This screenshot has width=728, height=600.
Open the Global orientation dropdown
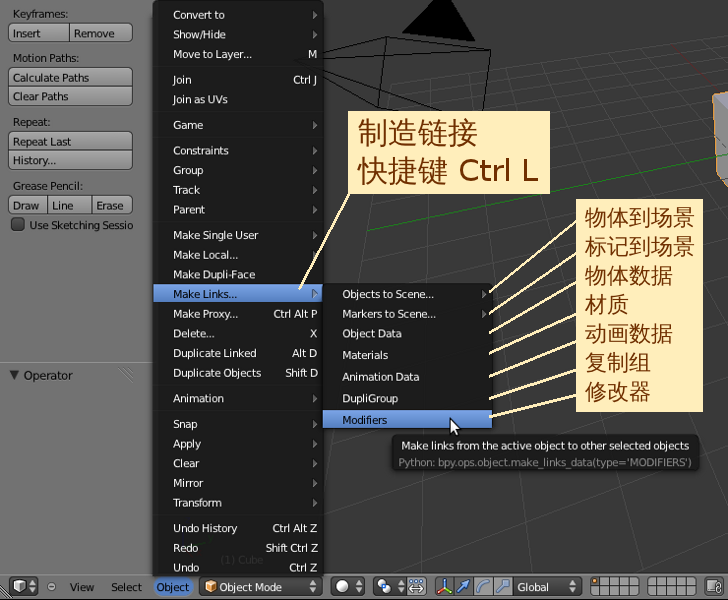point(546,587)
